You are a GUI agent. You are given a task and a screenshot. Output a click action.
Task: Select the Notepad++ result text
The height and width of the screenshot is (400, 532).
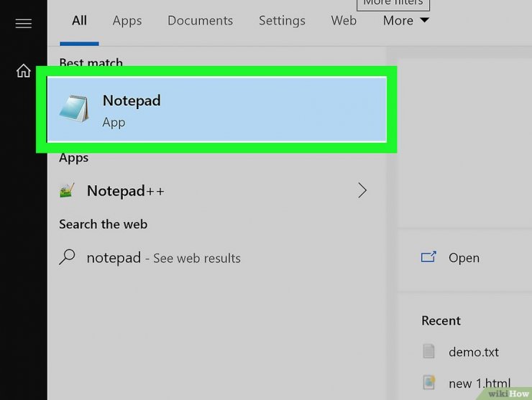point(126,191)
